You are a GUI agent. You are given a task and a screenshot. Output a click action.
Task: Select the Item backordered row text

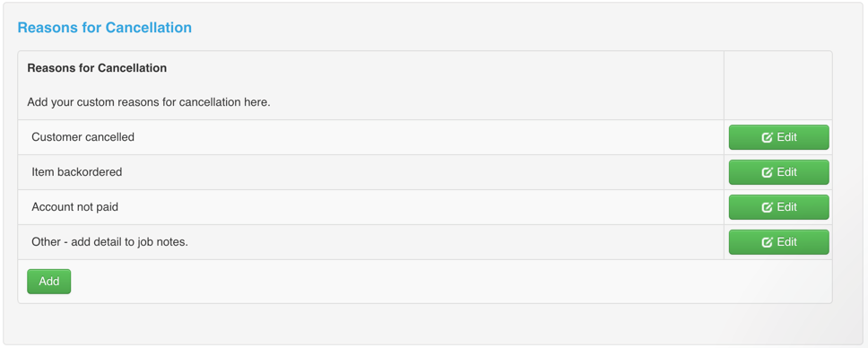(77, 172)
